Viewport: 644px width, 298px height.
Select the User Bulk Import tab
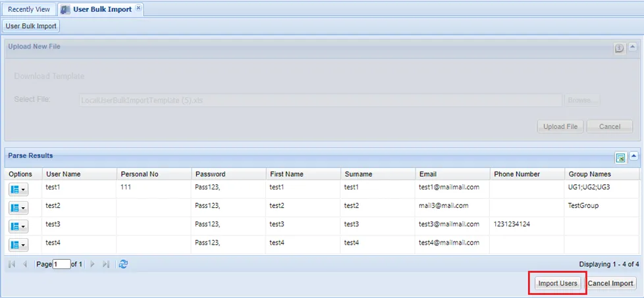point(102,9)
